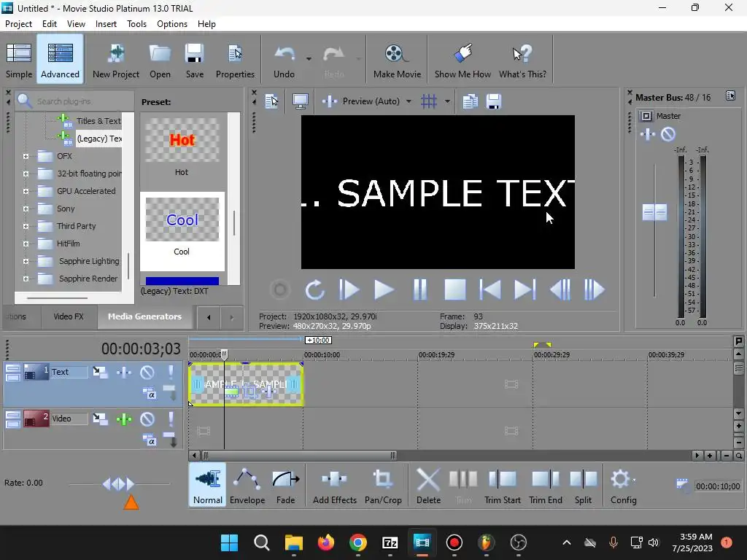
Task: Toggle preview on external monitor
Action: pyautogui.click(x=300, y=101)
